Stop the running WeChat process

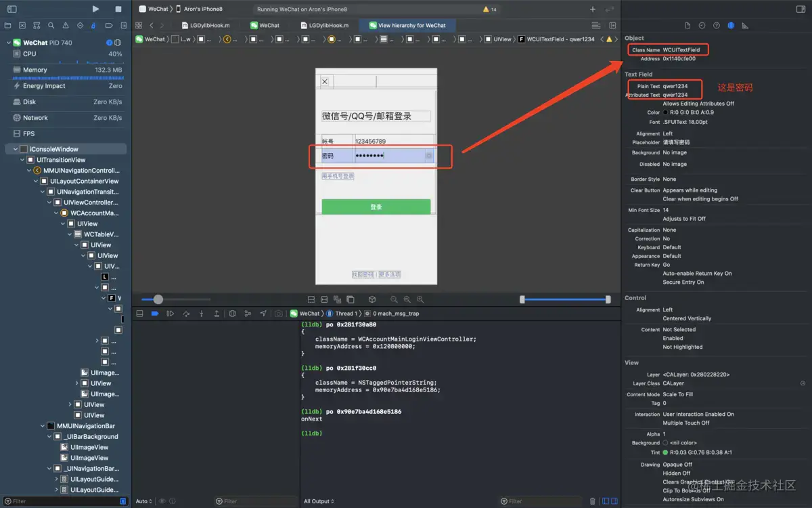tap(118, 9)
